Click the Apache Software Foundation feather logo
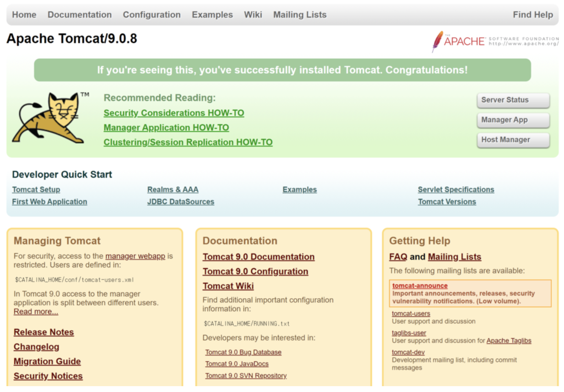 point(495,41)
